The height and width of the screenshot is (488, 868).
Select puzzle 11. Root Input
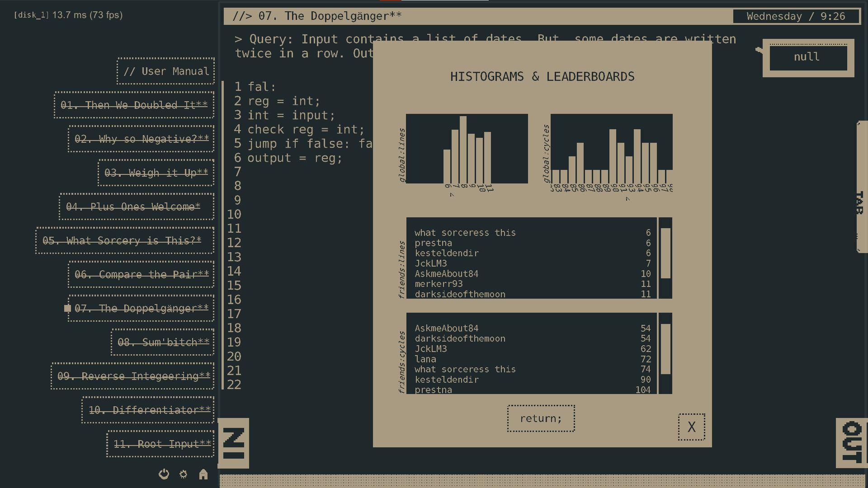(x=160, y=444)
